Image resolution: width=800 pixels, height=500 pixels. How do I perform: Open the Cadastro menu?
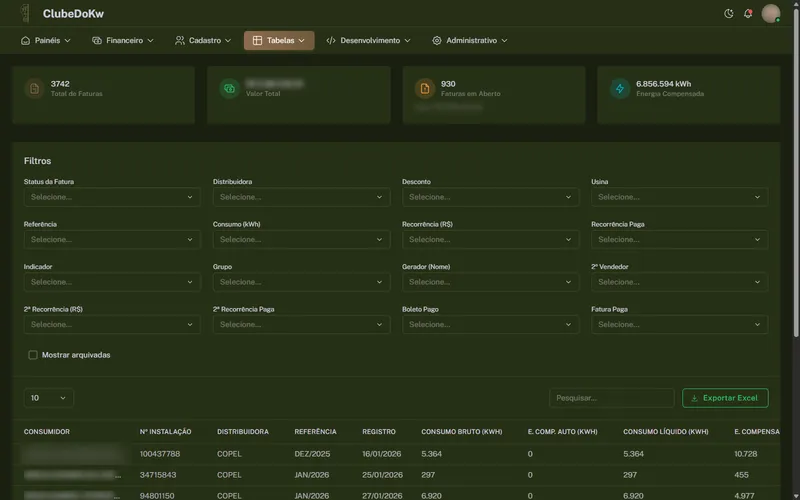click(x=203, y=40)
